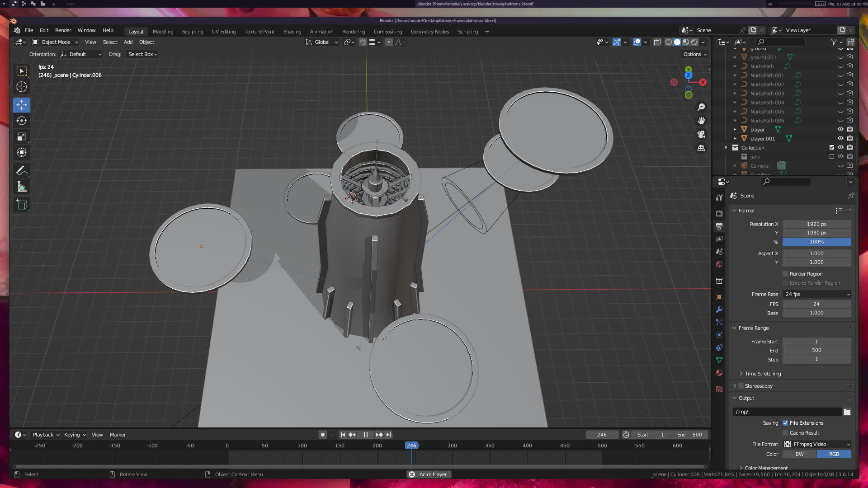Hide player.001 object in viewport

pos(840,139)
